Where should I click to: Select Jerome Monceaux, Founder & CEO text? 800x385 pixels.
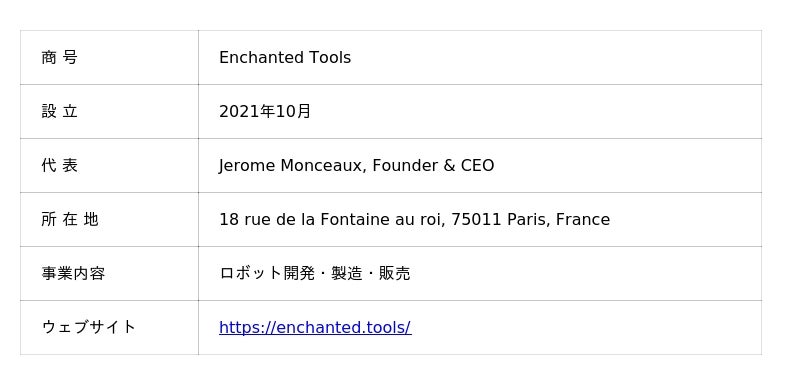[356, 166]
